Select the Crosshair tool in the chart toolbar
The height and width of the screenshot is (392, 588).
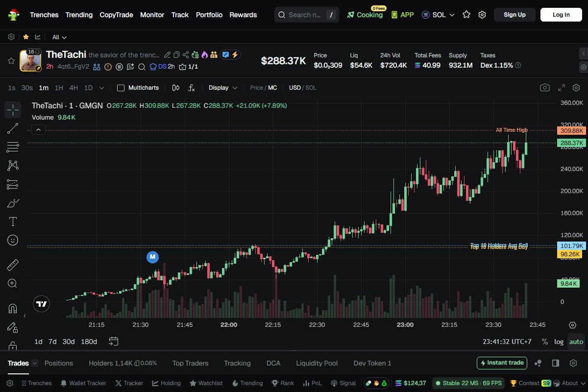pos(13,110)
